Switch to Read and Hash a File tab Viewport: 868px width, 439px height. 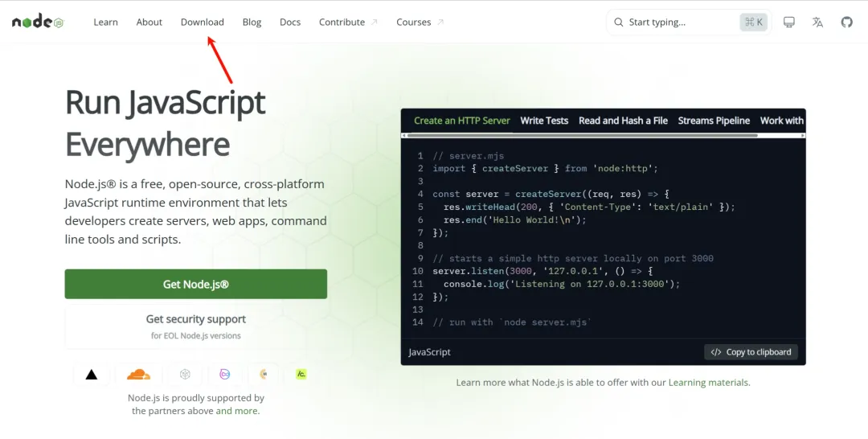point(624,121)
